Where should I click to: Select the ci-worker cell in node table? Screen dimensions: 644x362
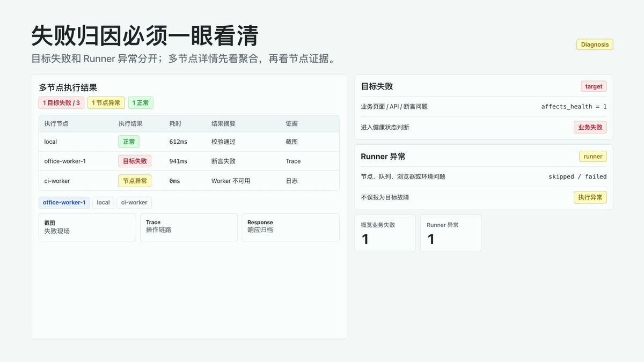pos(57,181)
